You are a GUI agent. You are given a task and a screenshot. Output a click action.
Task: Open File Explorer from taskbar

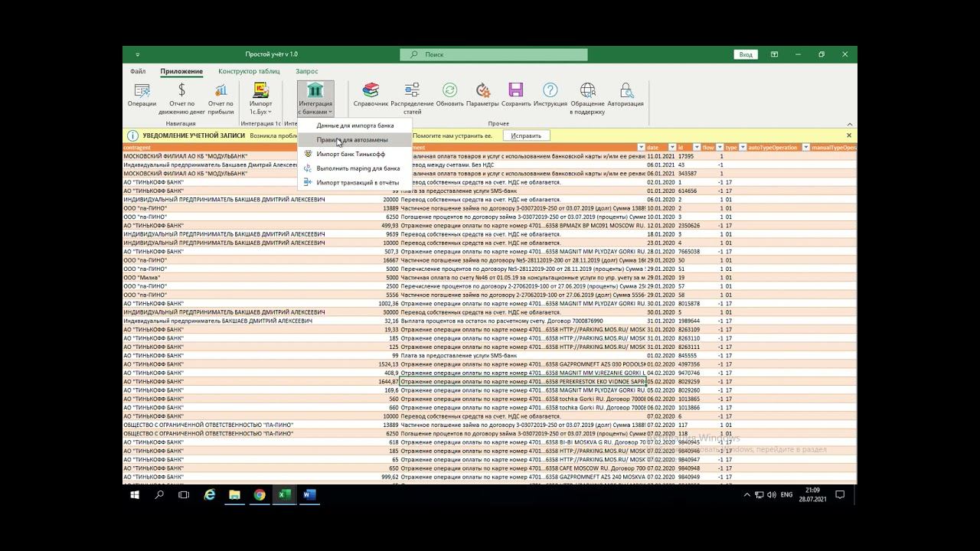[x=234, y=495]
